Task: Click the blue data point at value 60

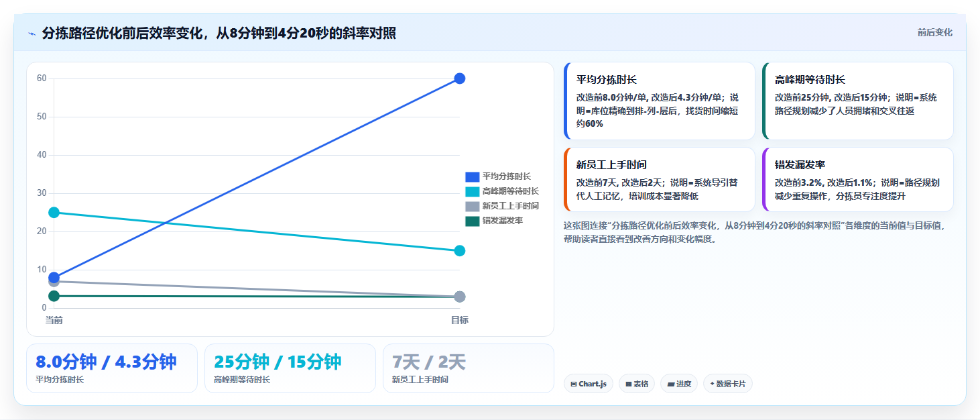Action: pyautogui.click(x=460, y=78)
